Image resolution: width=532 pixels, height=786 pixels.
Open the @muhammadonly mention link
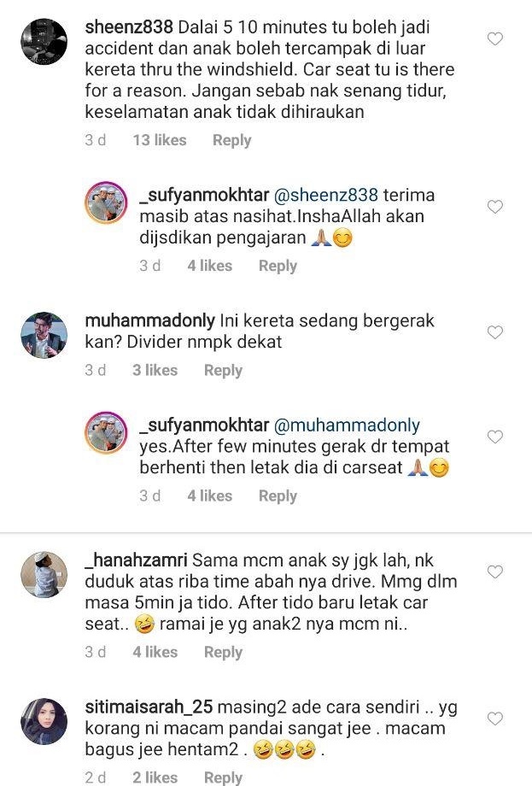(348, 425)
